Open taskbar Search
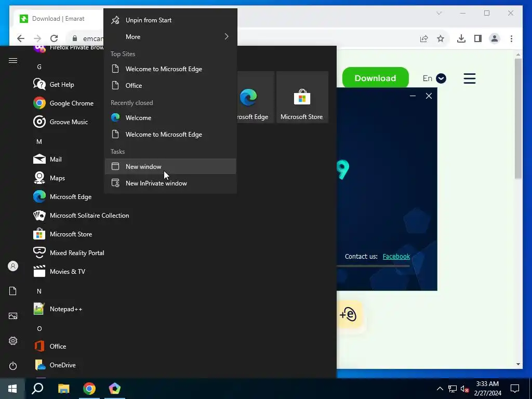Viewport: 532px width, 399px height. [x=37, y=389]
